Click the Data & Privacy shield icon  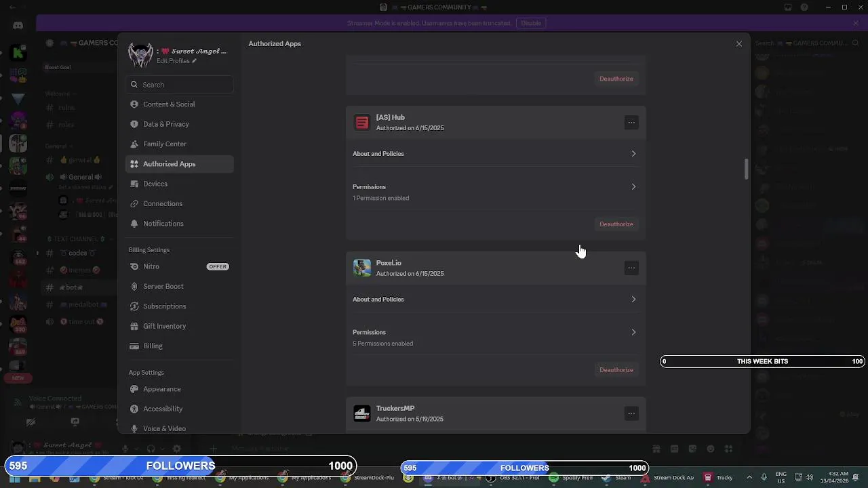(x=134, y=124)
